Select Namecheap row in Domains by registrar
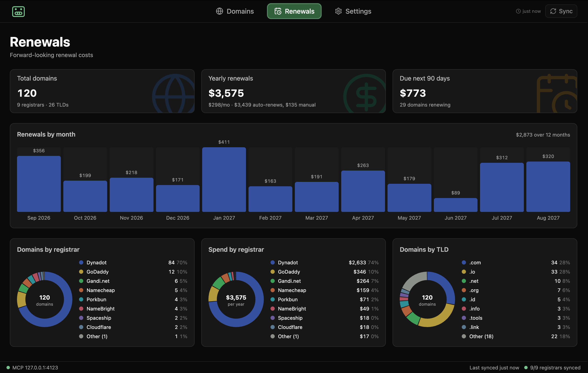Image resolution: width=588 pixels, height=373 pixels. (x=133, y=290)
